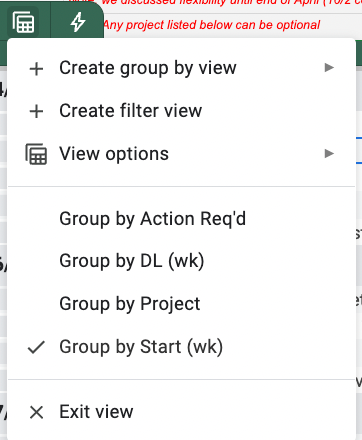The width and height of the screenshot is (362, 440).
Task: Click the red text 'Any project listed below can be optional'
Action: tap(211, 25)
